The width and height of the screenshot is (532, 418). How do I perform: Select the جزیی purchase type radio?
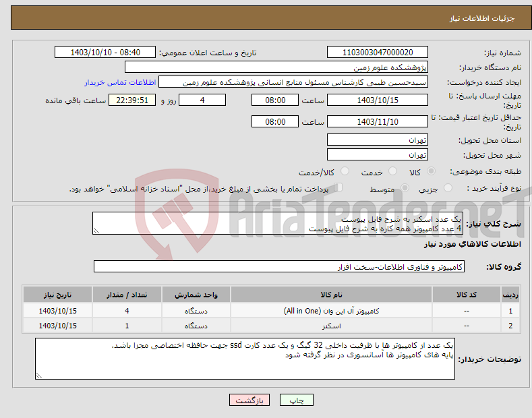click(448, 187)
